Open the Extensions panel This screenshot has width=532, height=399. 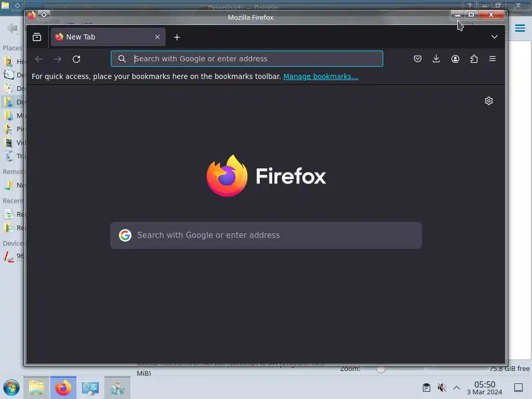(x=474, y=59)
